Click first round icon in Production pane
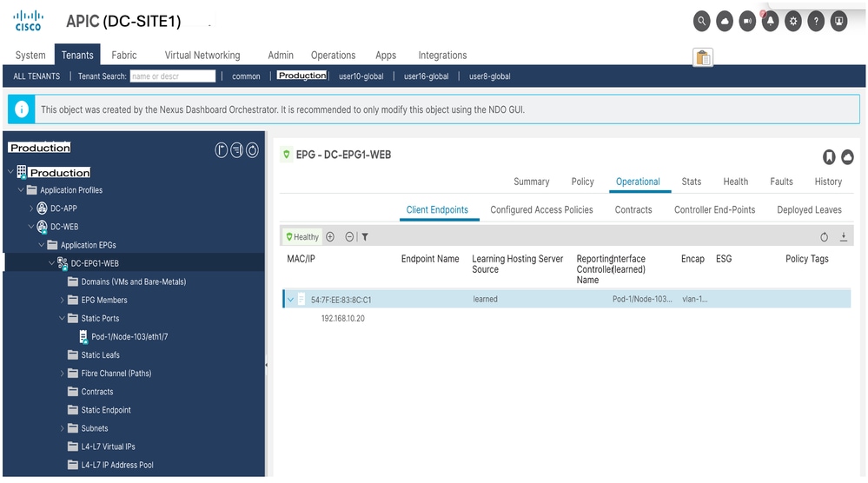868x483 pixels. tap(221, 150)
